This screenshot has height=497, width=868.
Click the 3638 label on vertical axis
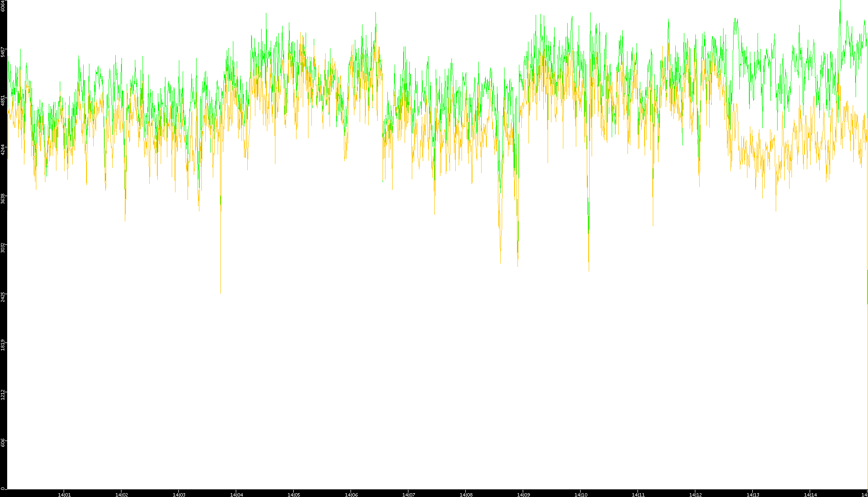[x=3, y=199]
